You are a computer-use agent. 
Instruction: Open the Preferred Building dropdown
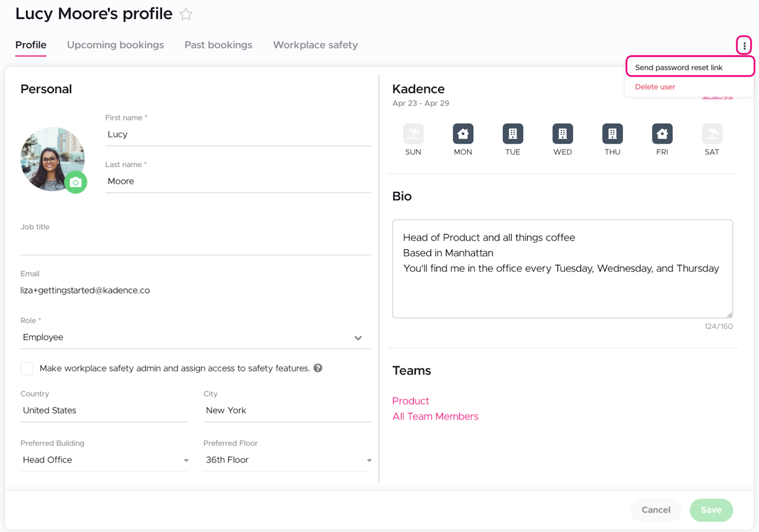pyautogui.click(x=186, y=460)
